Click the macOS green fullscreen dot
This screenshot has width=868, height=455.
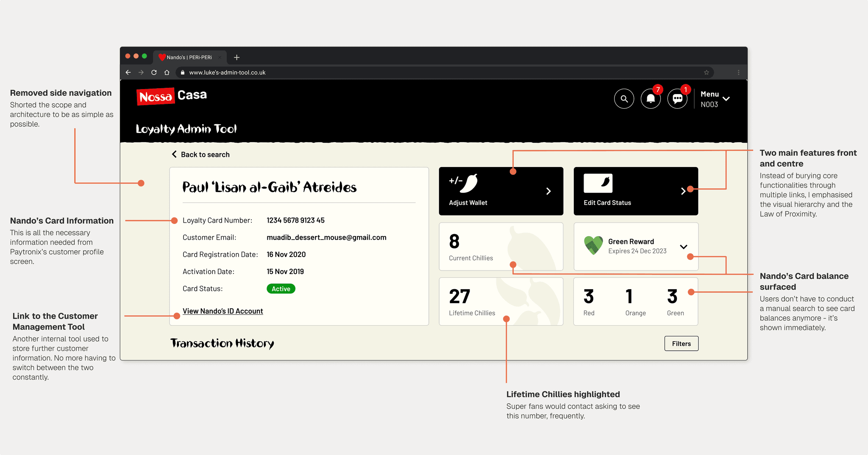pos(145,56)
